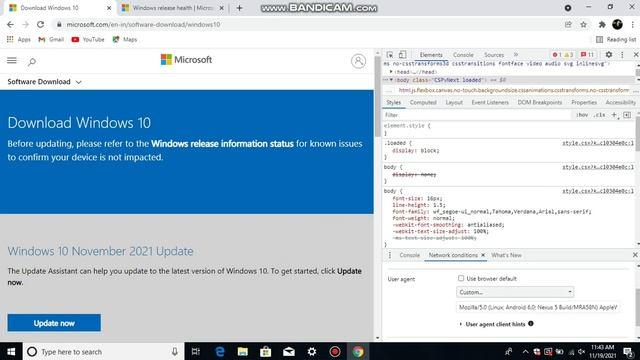Bookmark this page with star icon
The width and height of the screenshot is (640, 360).
584,24
